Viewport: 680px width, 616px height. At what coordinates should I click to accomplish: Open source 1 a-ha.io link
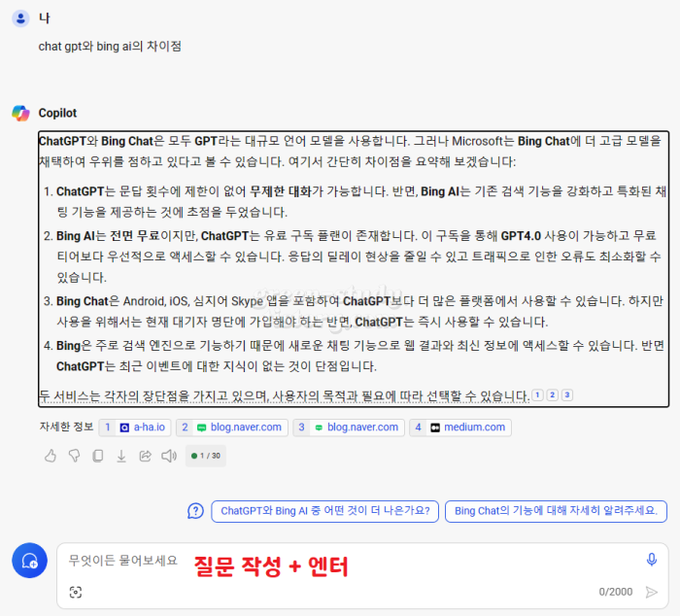coord(135,428)
